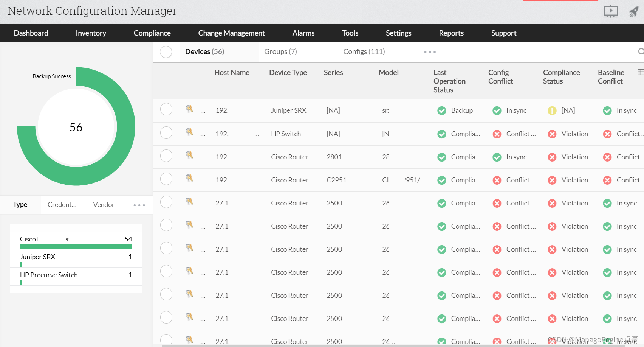Image resolution: width=644 pixels, height=347 pixels.
Task: Switch to Groups (7) tab
Action: click(299, 52)
